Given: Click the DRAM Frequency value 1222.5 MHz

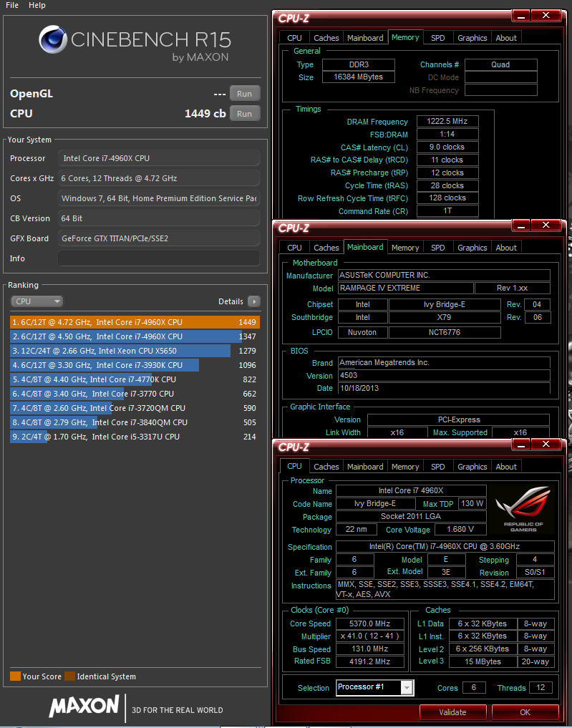Looking at the screenshot, I should point(447,121).
